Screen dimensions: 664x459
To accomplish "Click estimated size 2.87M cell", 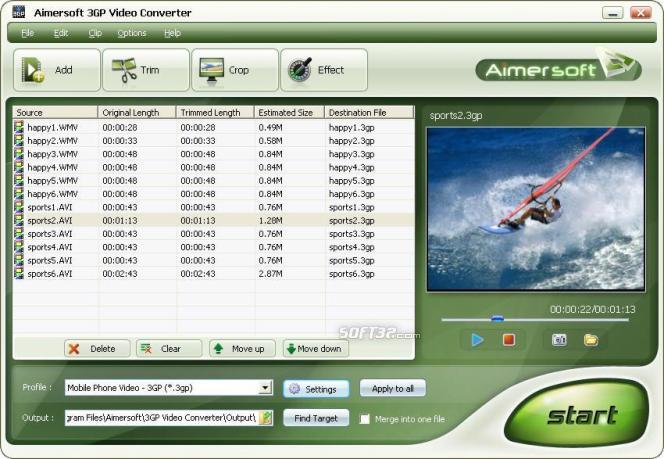I will 270,274.
